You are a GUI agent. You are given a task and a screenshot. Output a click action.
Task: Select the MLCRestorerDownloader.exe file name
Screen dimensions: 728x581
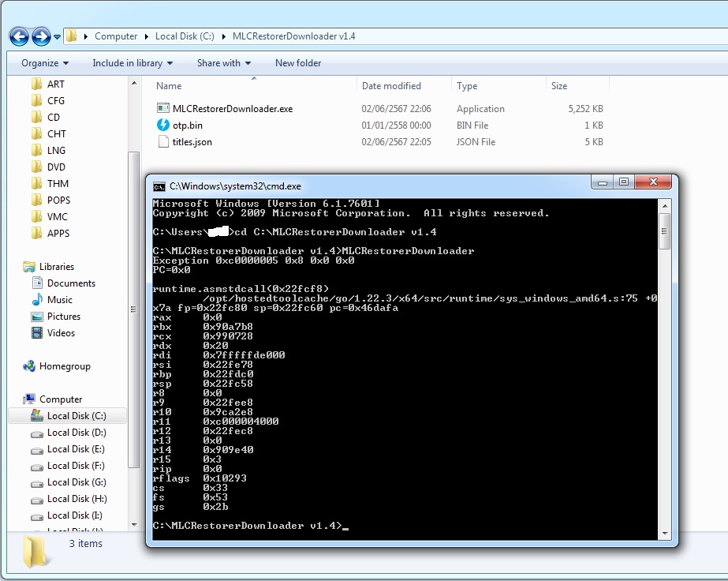coord(233,109)
